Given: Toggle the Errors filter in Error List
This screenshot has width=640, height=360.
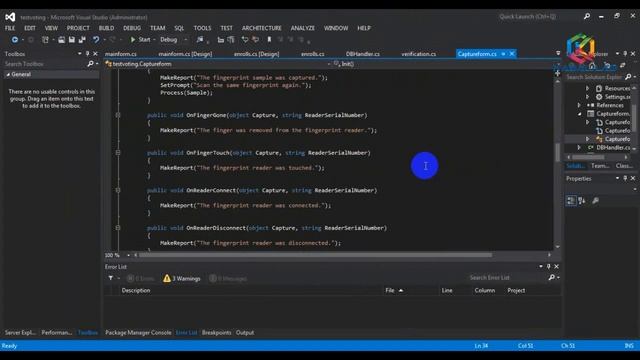Looking at the screenshot, I should [140, 278].
